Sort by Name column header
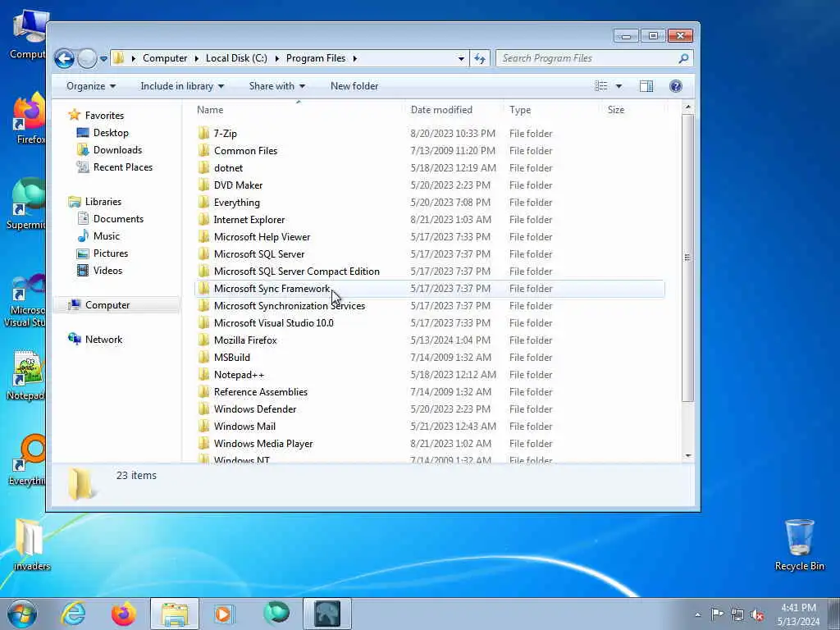This screenshot has height=630, width=840. (x=210, y=110)
